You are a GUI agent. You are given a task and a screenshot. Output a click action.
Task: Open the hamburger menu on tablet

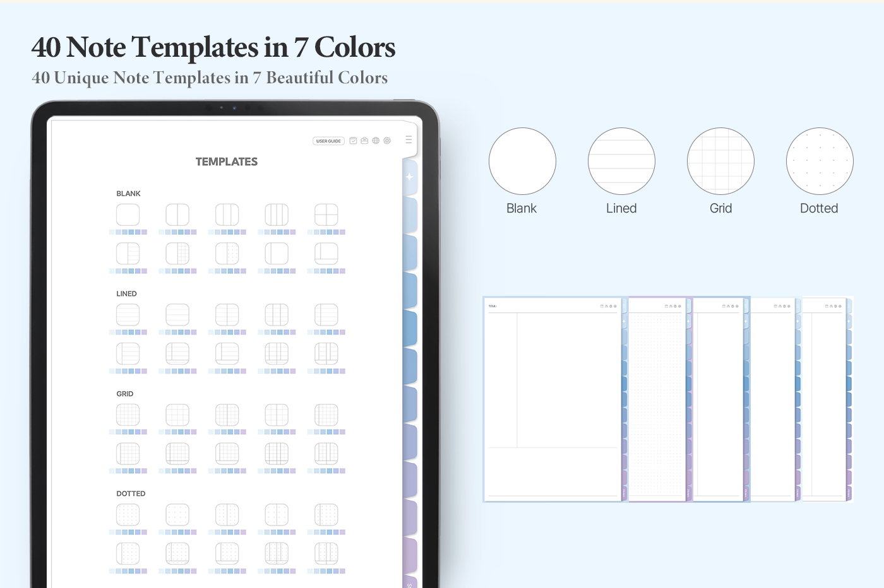pyautogui.click(x=409, y=139)
